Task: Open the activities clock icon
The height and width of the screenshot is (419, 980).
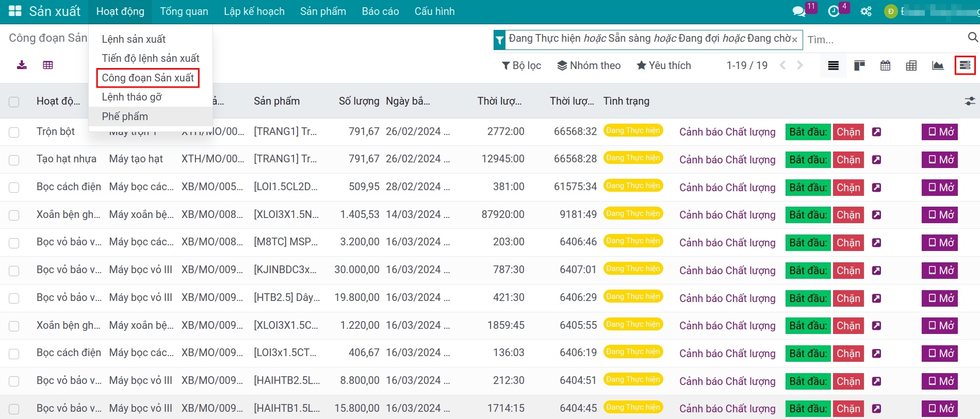Action: click(834, 11)
